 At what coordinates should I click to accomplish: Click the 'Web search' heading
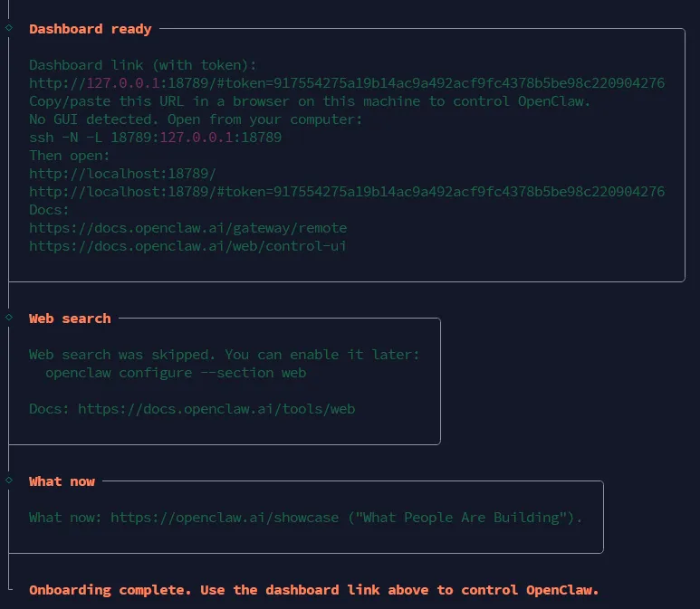pyautogui.click(x=70, y=319)
